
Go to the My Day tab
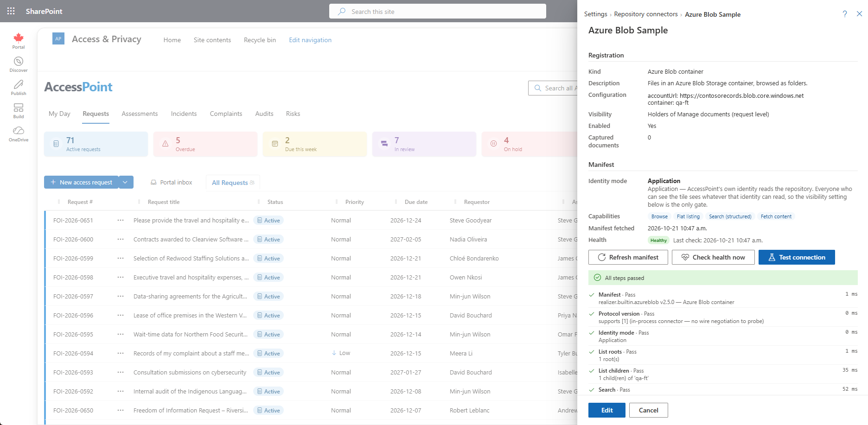point(59,114)
